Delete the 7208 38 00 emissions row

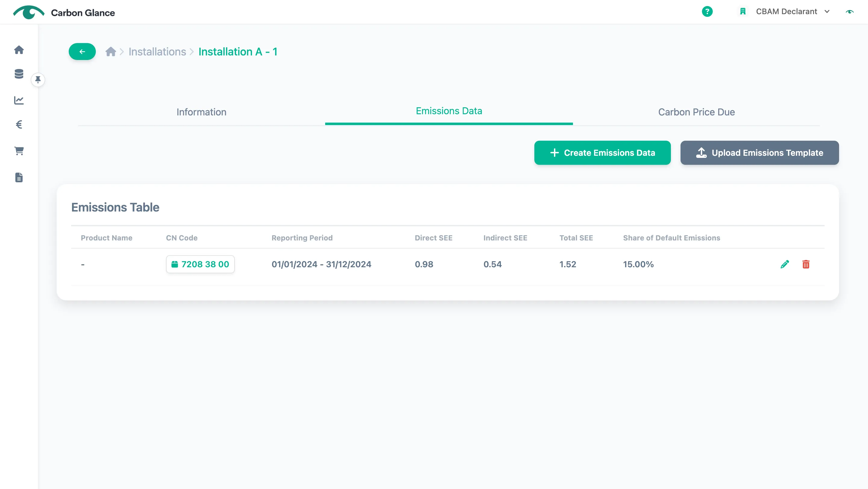coord(806,264)
